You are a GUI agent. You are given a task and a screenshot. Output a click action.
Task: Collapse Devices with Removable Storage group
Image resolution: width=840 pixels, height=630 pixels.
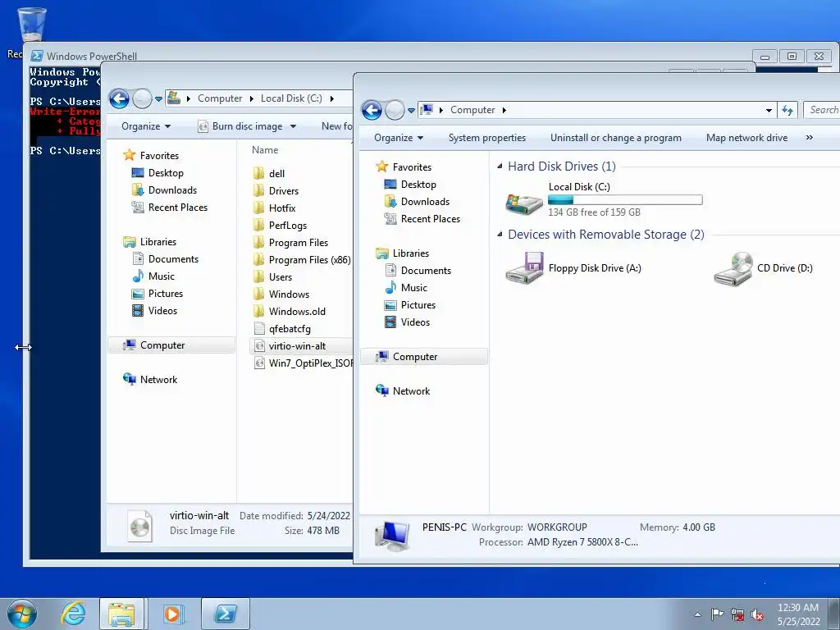click(x=500, y=235)
